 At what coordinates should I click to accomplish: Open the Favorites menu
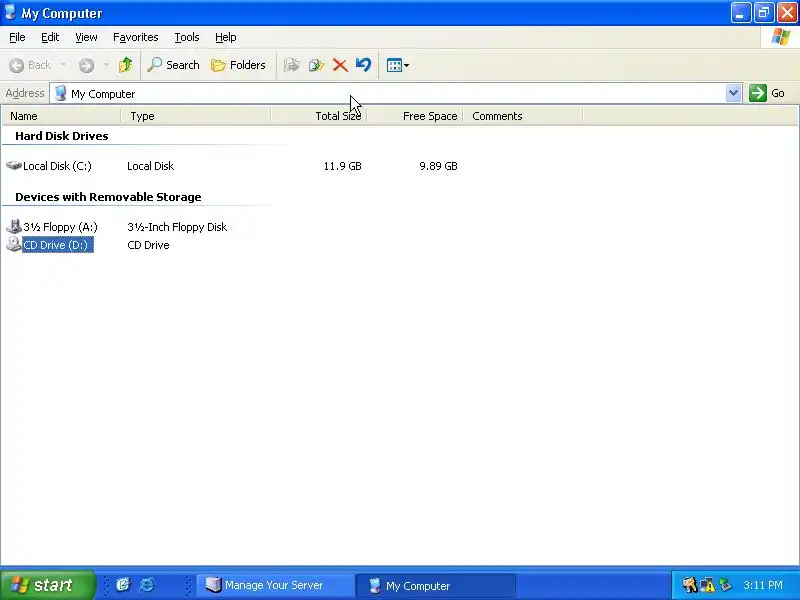click(136, 37)
